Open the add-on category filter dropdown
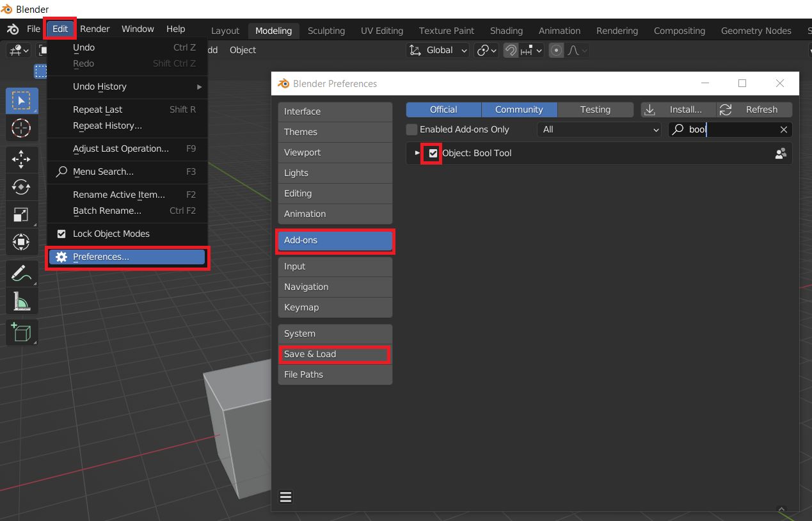812x521 pixels. pos(598,129)
